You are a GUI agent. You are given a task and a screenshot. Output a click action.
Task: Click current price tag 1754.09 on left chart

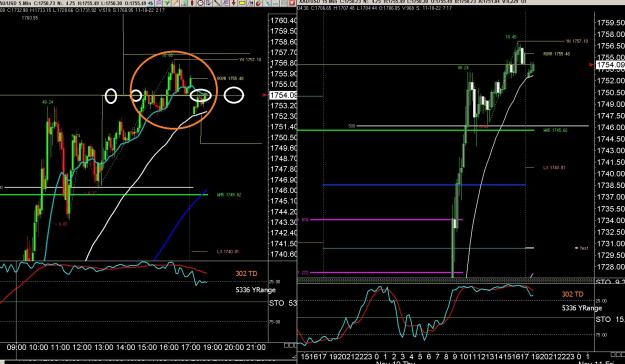(283, 95)
